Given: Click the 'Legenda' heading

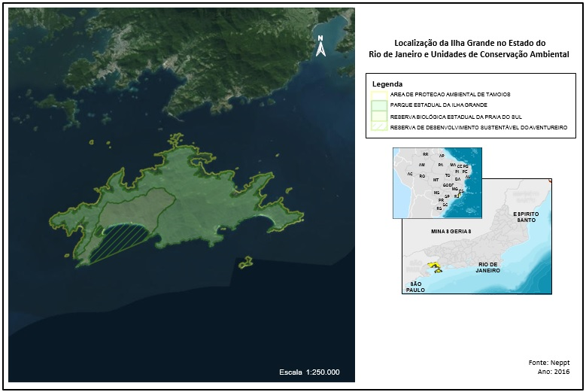Looking at the screenshot, I should click(x=387, y=84).
